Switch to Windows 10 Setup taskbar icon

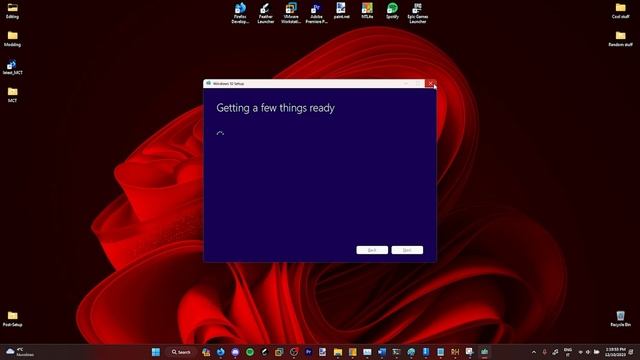pos(484,352)
